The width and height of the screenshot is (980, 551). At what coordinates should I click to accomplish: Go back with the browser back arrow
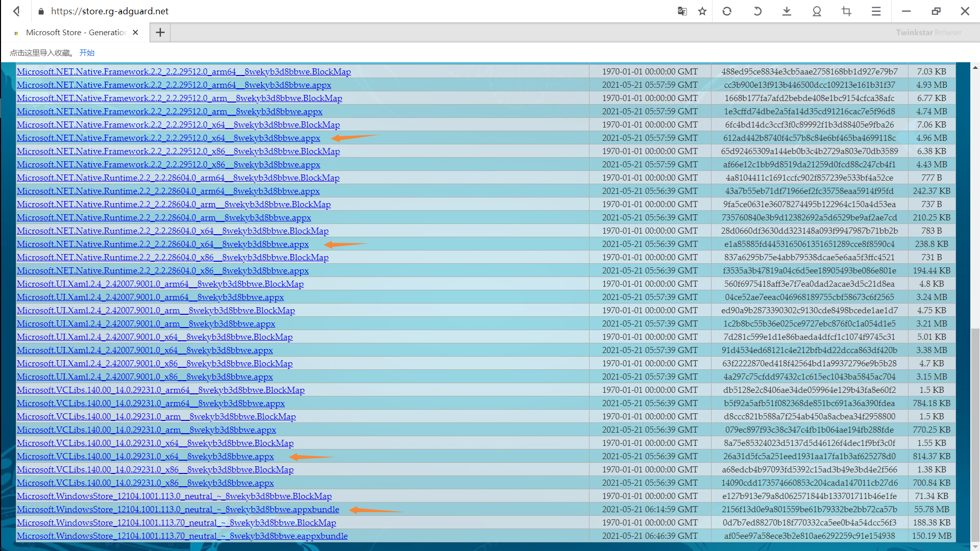point(16,11)
